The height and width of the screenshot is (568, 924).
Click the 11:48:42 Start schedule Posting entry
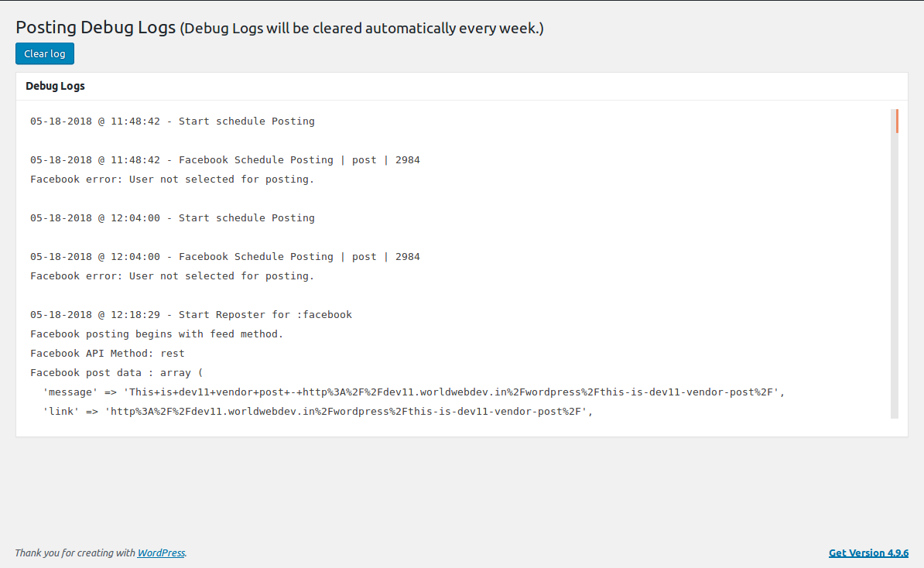tap(173, 121)
